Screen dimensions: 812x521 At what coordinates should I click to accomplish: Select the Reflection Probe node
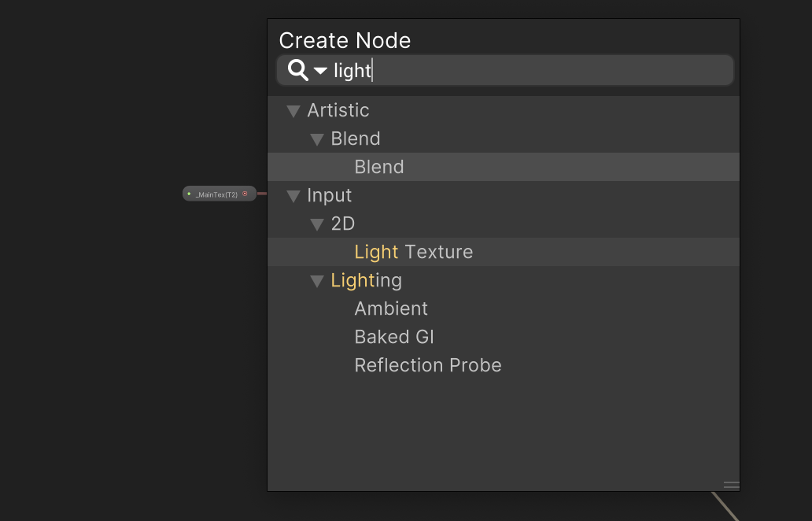point(428,365)
